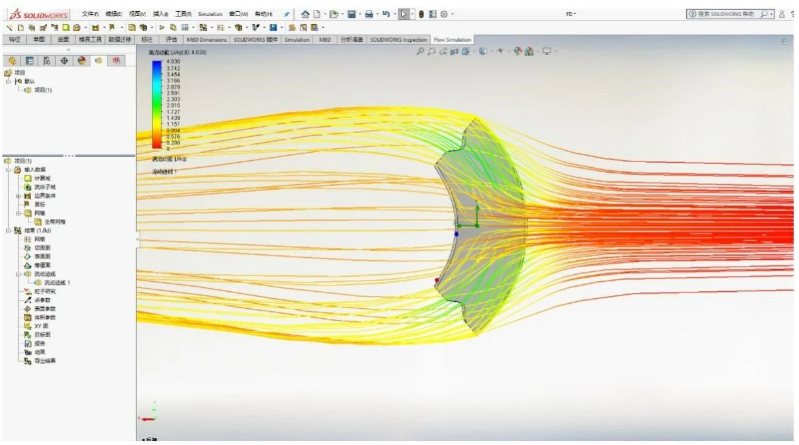Expand the 边界条件 tree node
Viewport: 799px width, 445px height.
18,196
